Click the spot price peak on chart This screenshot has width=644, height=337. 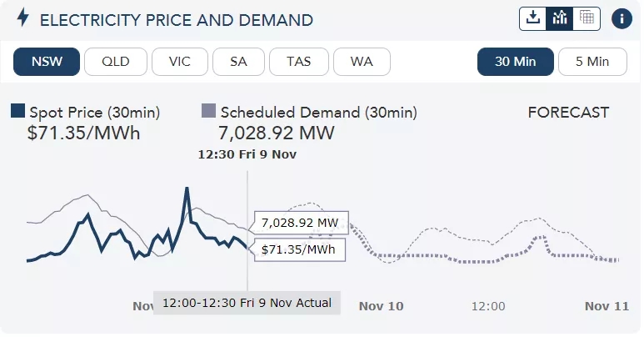[x=187, y=189]
